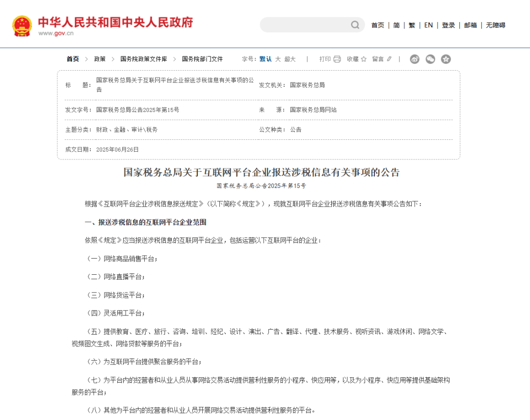Select the 大 large font size

pyautogui.click(x=277, y=59)
